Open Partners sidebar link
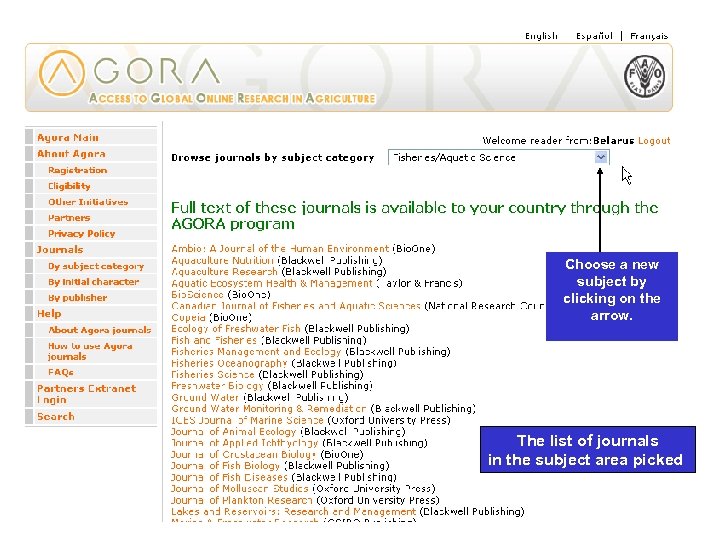 point(69,218)
